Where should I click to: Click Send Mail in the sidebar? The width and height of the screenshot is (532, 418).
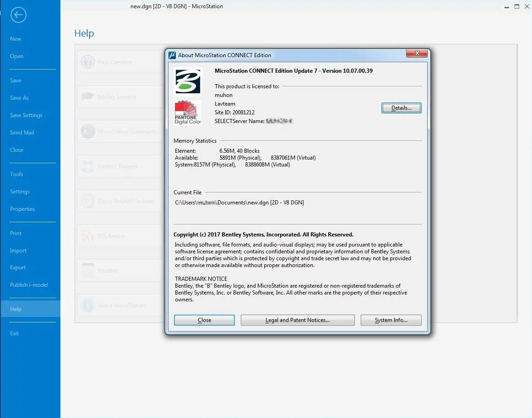pos(22,133)
